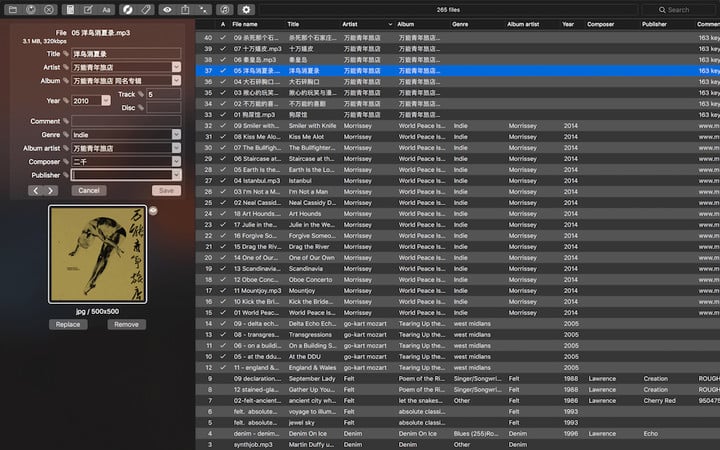Click the tag icon beside Track label
This screenshot has height=450, width=720.
141,94
